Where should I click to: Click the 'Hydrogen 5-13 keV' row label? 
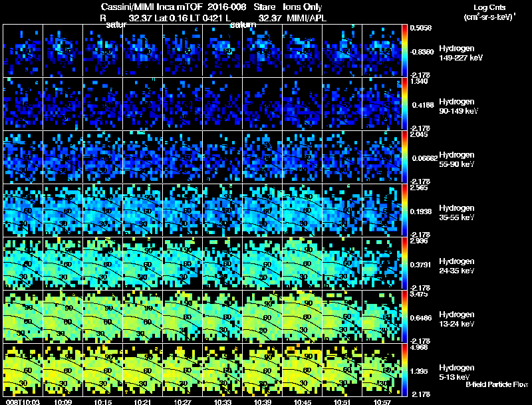tap(457, 372)
